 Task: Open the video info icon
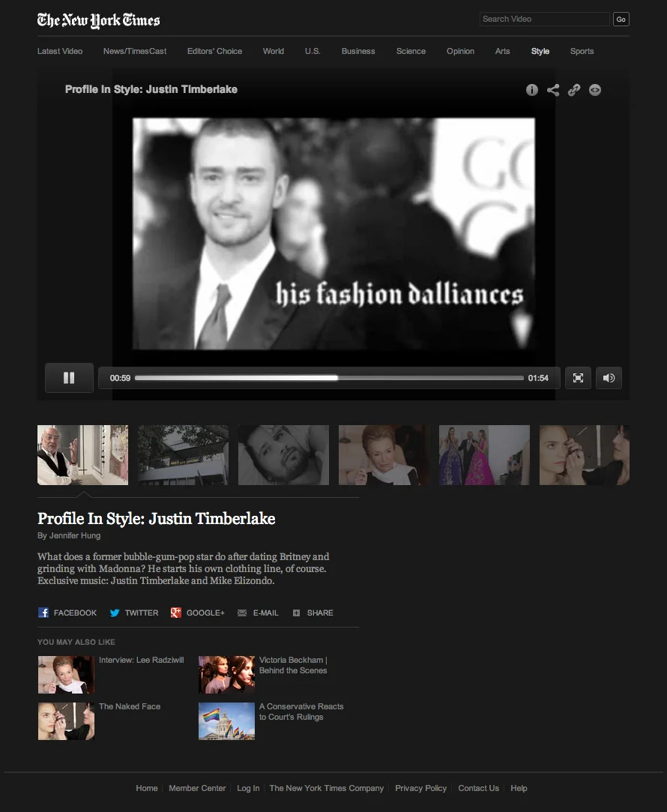tap(532, 90)
